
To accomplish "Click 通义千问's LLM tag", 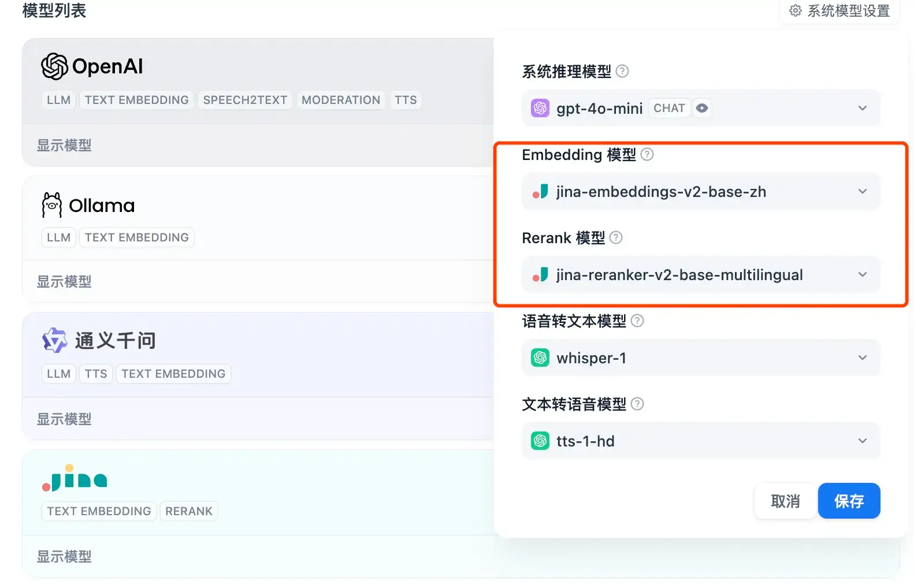I will pyautogui.click(x=58, y=374).
